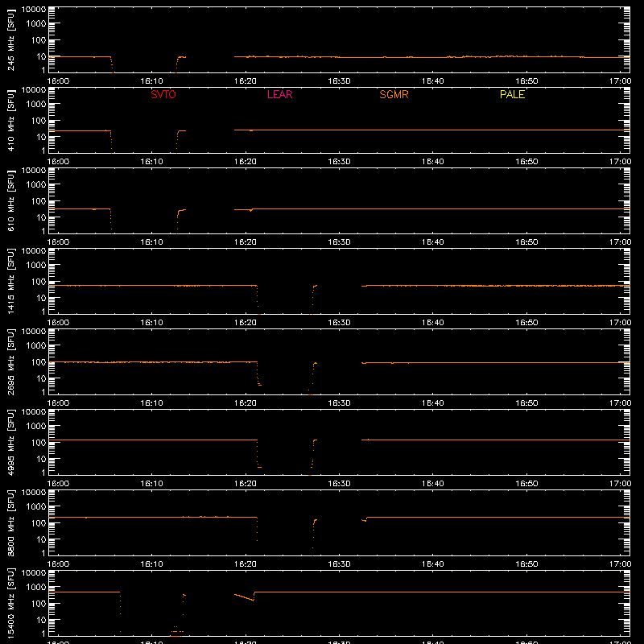Click the magenta LEAR station label

pyautogui.click(x=279, y=94)
